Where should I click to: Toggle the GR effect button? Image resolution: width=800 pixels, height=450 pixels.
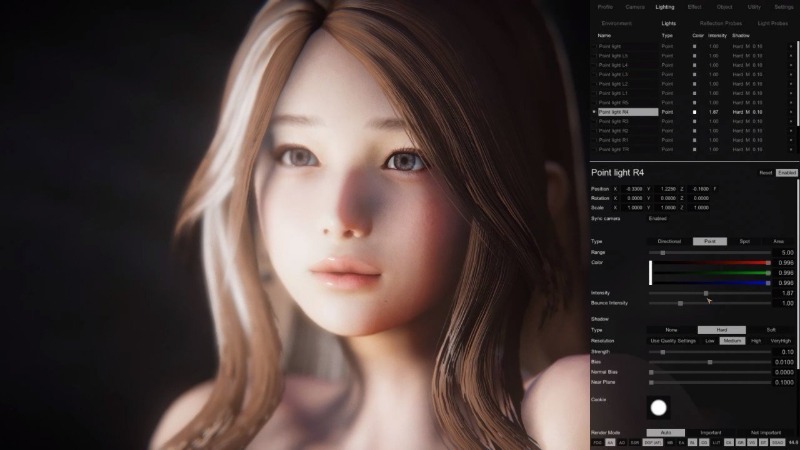[x=740, y=443]
